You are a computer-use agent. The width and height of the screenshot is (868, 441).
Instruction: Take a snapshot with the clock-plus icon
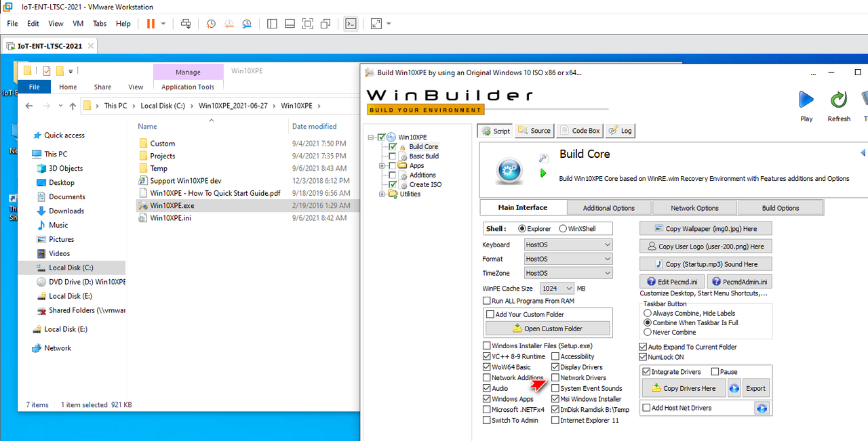211,23
